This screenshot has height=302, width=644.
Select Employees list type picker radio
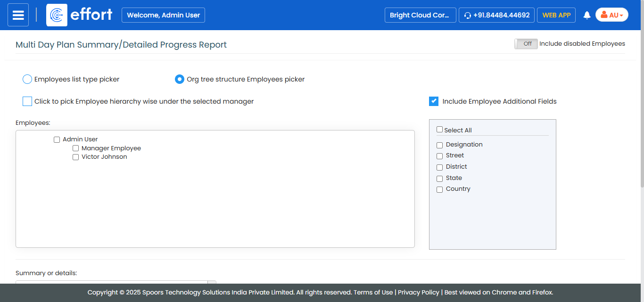[27, 79]
